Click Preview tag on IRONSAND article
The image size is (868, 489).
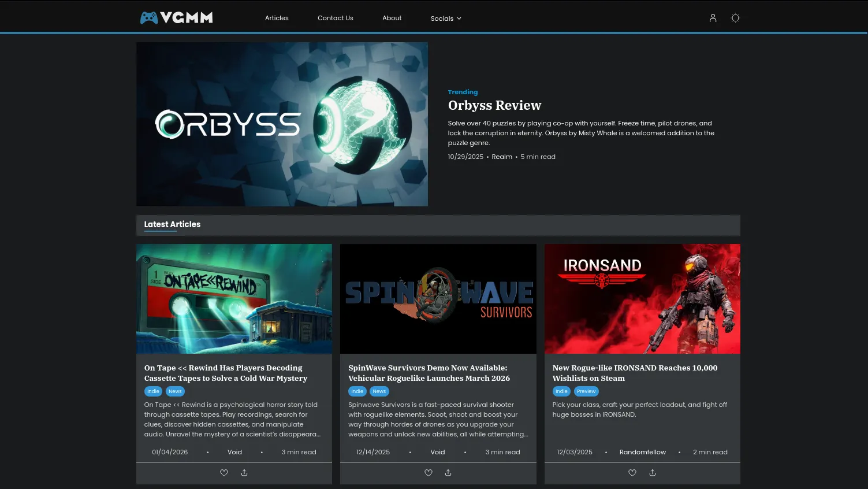coord(586,391)
